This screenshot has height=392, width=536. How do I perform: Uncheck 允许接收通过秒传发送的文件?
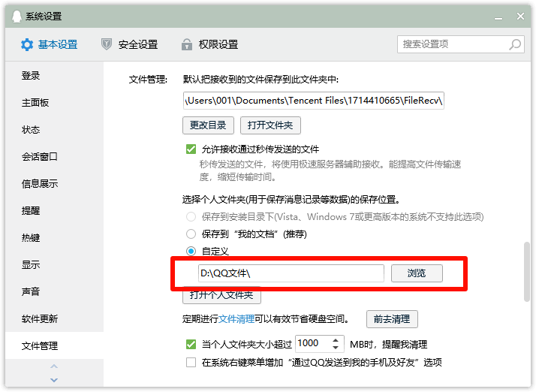coord(191,149)
